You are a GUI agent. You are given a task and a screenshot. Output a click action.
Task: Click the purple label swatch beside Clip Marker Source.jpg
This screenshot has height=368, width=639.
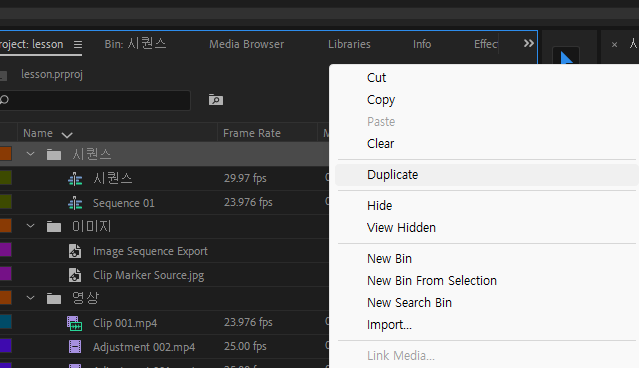[x=6, y=273]
